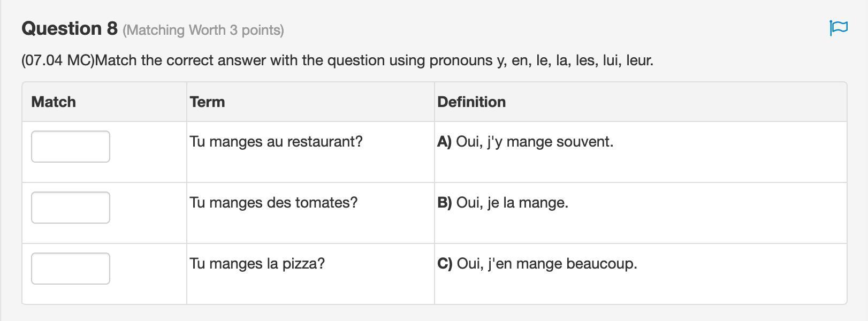Select the term 'Tu manges des tomates?'
The width and height of the screenshot is (868, 321).
point(273,203)
